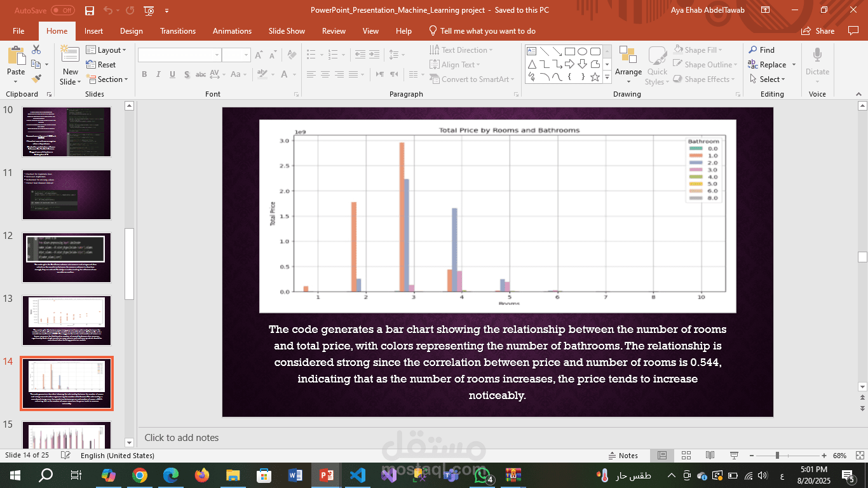Click the zoom in plus button
The height and width of the screenshot is (488, 868).
click(824, 456)
